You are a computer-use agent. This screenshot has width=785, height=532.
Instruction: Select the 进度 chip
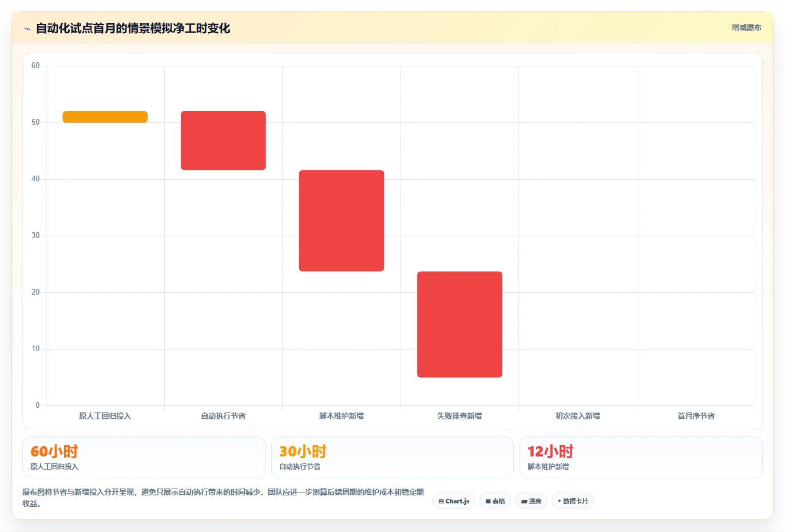pos(531,501)
